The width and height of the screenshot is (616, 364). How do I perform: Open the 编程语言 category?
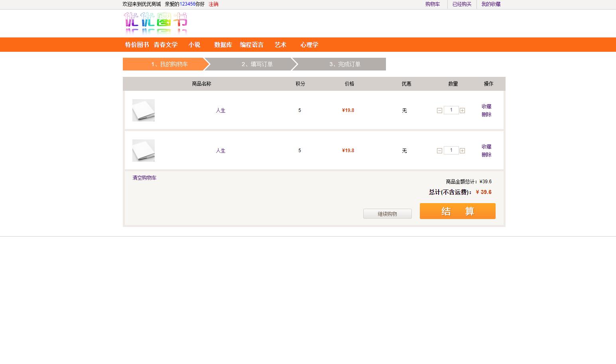click(252, 45)
